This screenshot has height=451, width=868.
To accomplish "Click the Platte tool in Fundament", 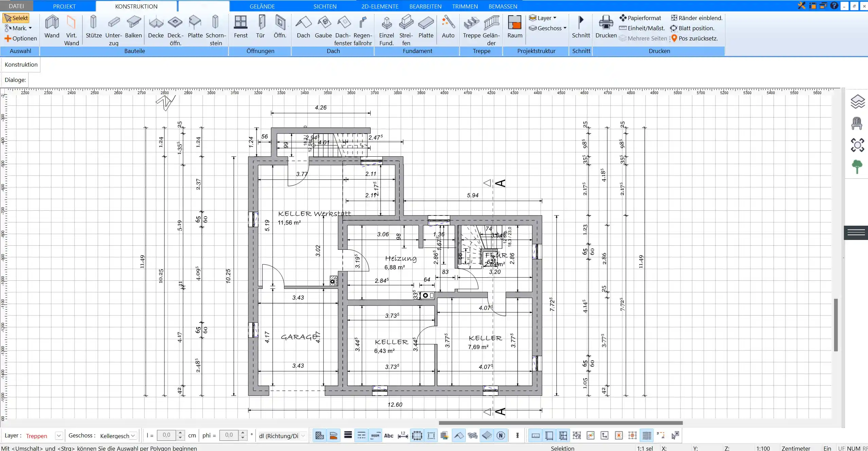I will (x=426, y=27).
